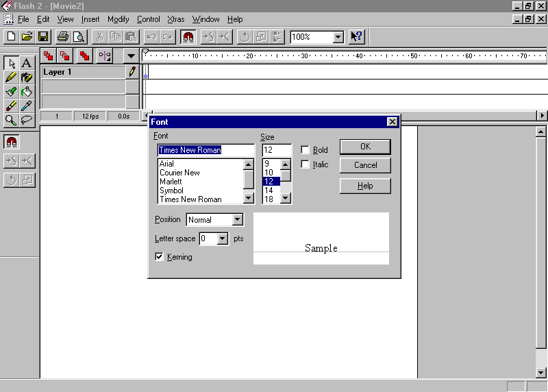Click Straighten modifier in left toolbox
The height and width of the screenshot is (392, 548).
pos(27,161)
